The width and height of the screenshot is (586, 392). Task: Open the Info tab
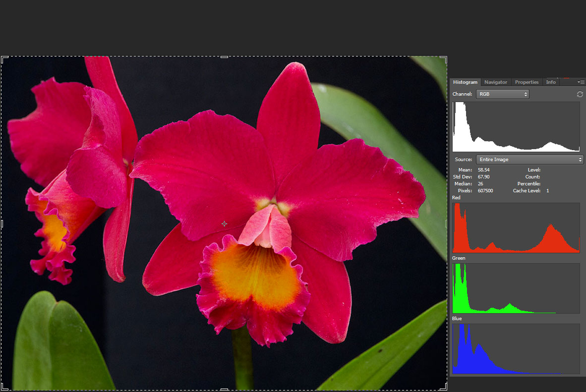tap(551, 82)
